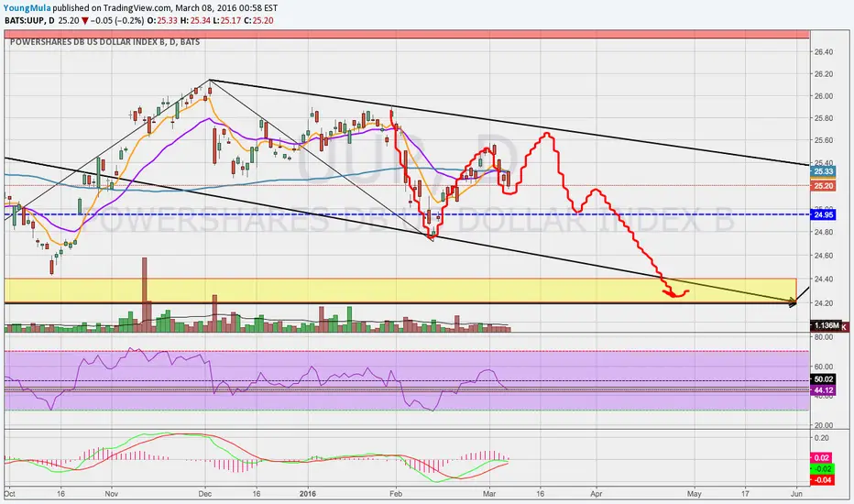Click the Jun label on the time axis
This screenshot has height=504, width=854.
pos(796,494)
